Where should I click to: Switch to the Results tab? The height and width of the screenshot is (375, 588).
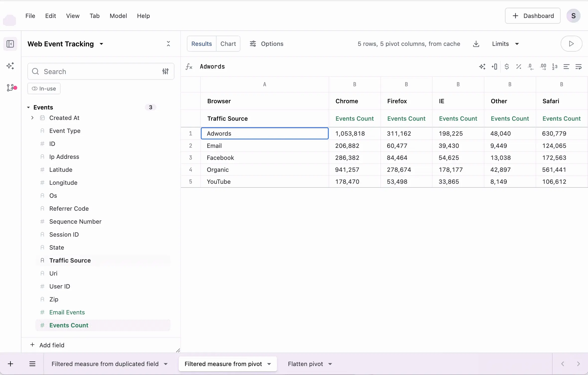[x=202, y=44]
